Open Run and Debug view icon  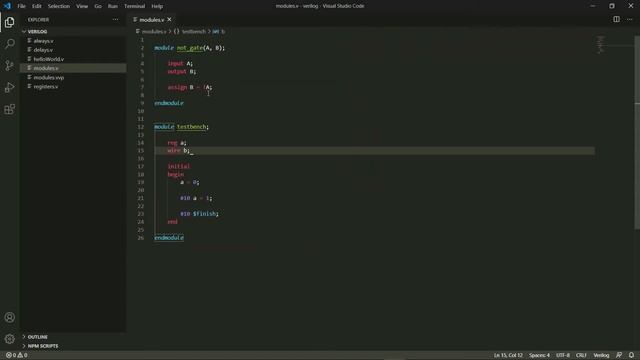pos(9,87)
